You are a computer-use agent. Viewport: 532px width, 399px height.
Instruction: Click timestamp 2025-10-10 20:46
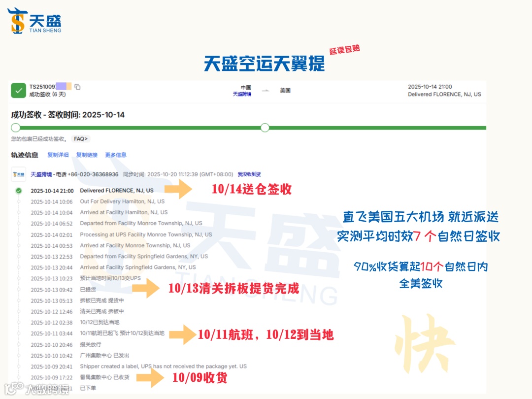pos(52,345)
